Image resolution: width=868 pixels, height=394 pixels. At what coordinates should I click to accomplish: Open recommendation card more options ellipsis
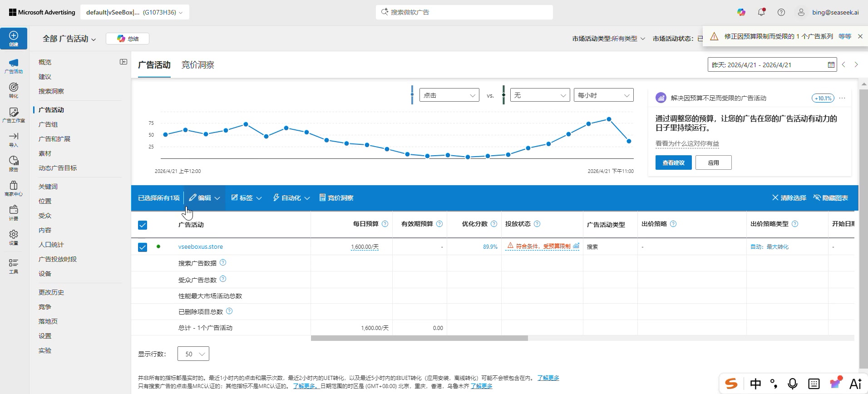coord(842,98)
